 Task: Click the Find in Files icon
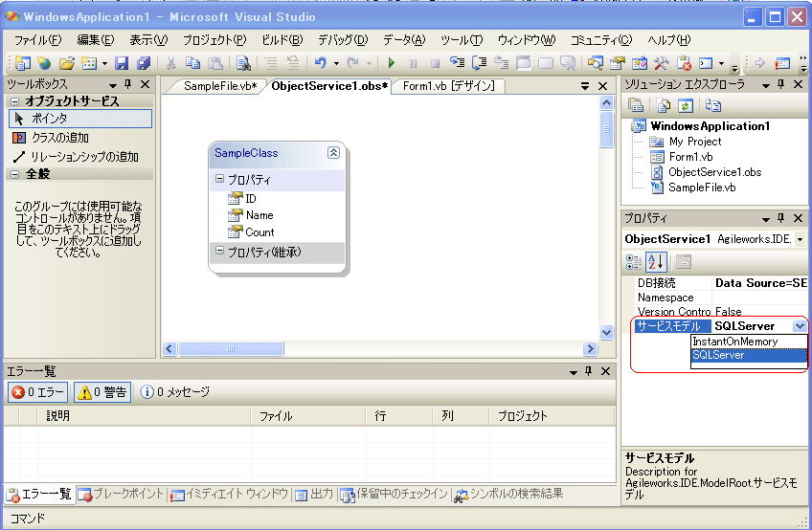click(x=243, y=63)
